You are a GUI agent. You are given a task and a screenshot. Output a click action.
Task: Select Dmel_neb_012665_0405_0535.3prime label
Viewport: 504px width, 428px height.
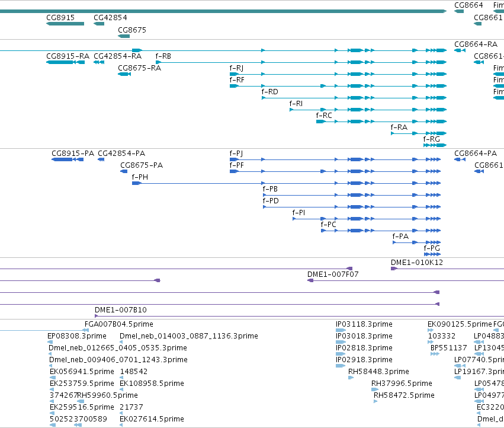click(x=118, y=348)
